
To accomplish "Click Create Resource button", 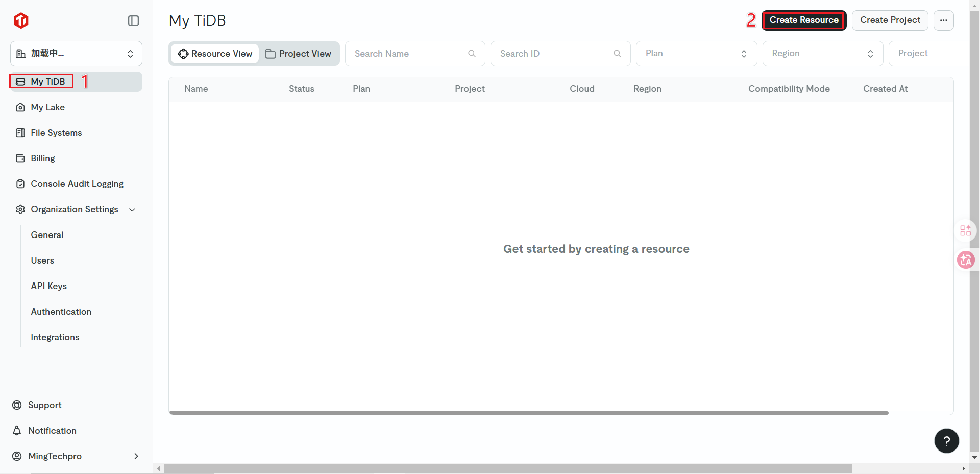I will (804, 20).
